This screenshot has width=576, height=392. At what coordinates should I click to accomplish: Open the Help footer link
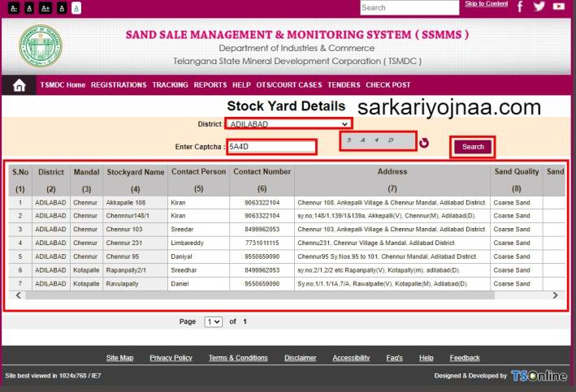(427, 358)
